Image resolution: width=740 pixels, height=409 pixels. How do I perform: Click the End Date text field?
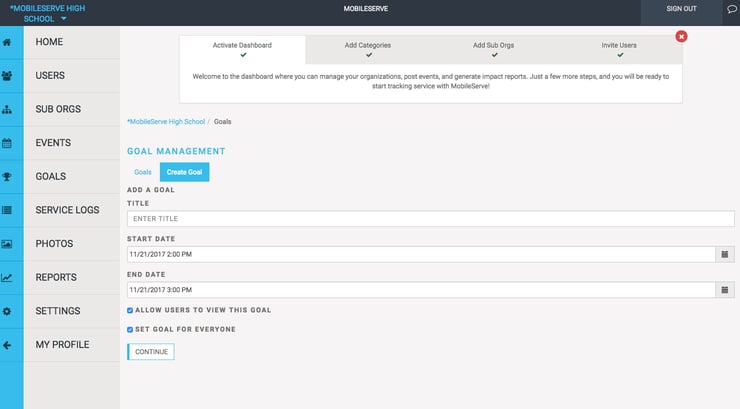421,290
